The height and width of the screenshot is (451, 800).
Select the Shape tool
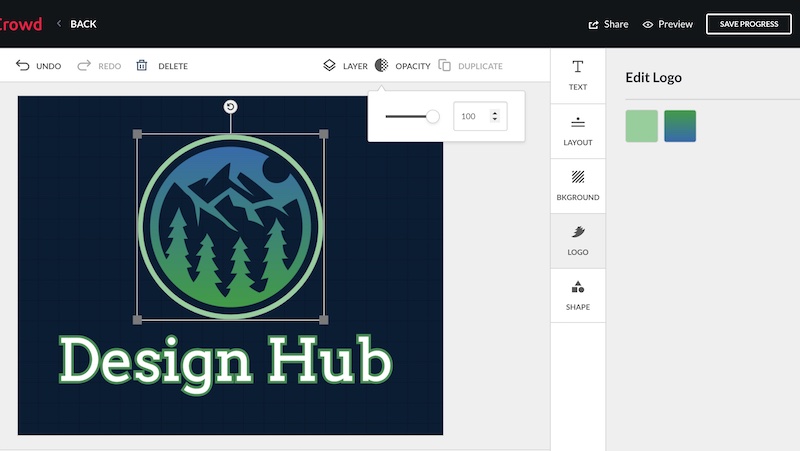tap(578, 295)
